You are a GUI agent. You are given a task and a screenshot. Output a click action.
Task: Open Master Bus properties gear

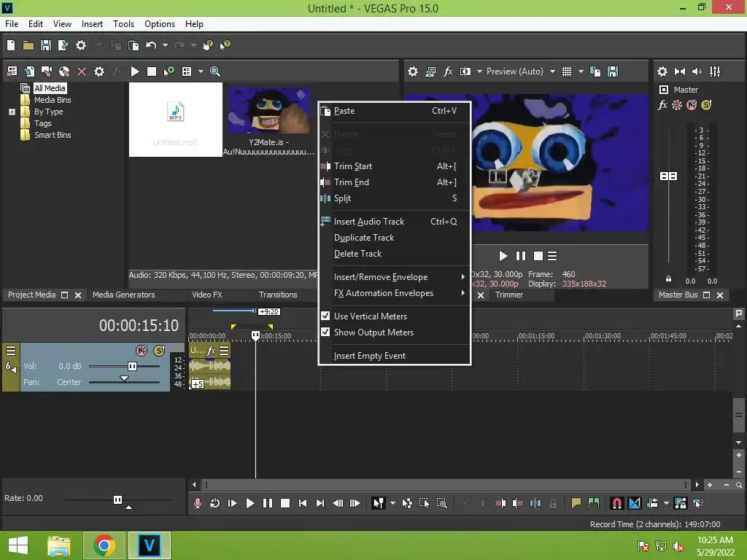point(662,71)
